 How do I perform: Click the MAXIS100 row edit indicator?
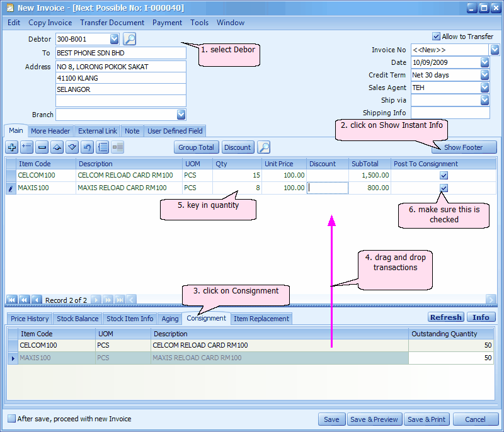[x=11, y=188]
